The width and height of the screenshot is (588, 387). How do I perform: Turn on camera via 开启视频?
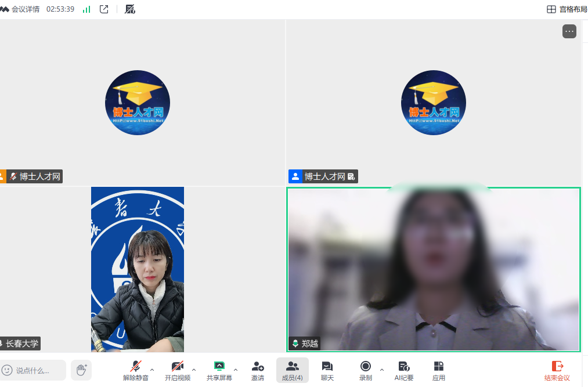point(178,370)
